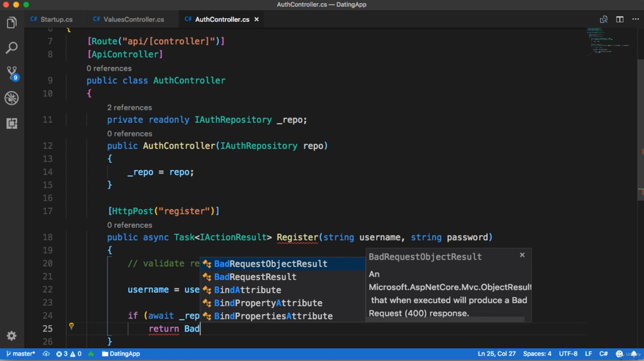Change end of line sequence LF
The width and height of the screenshot is (644, 361).
point(588,354)
